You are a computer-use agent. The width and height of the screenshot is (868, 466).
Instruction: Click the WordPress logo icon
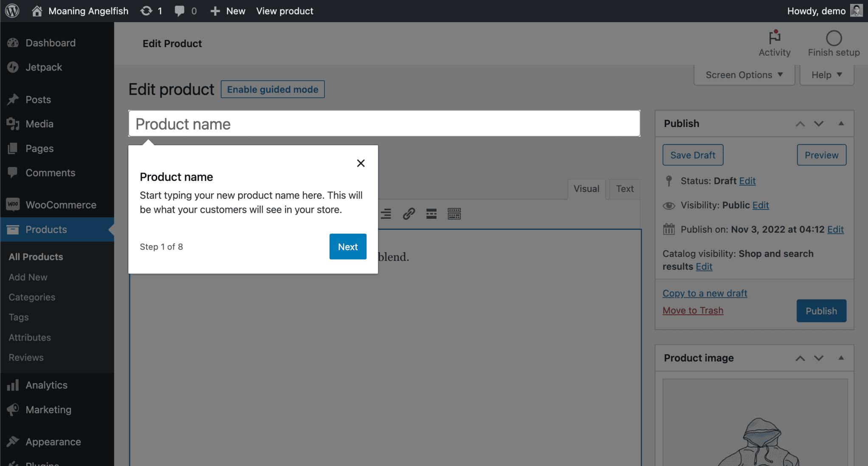pyautogui.click(x=12, y=11)
